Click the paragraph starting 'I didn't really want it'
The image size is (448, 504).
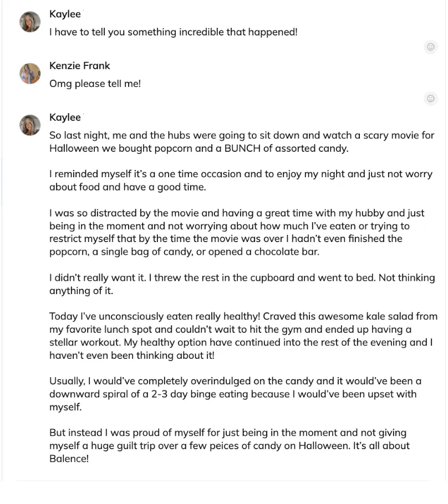(x=242, y=284)
